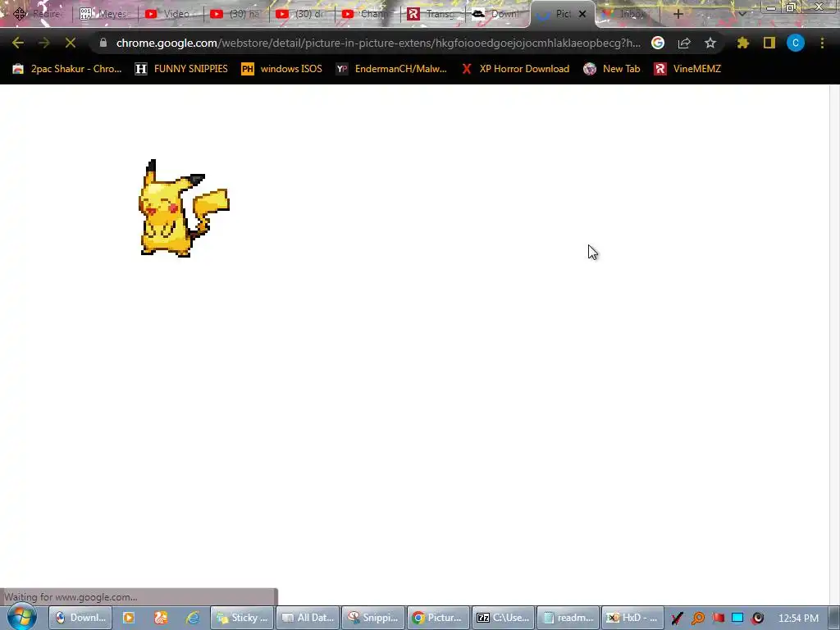Image resolution: width=840 pixels, height=630 pixels.
Task: Switch to the Meyes tab
Action: [x=104, y=15]
